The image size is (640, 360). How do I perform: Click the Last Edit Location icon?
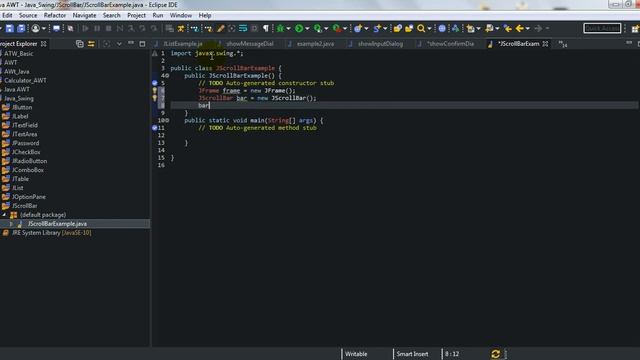(507, 28)
